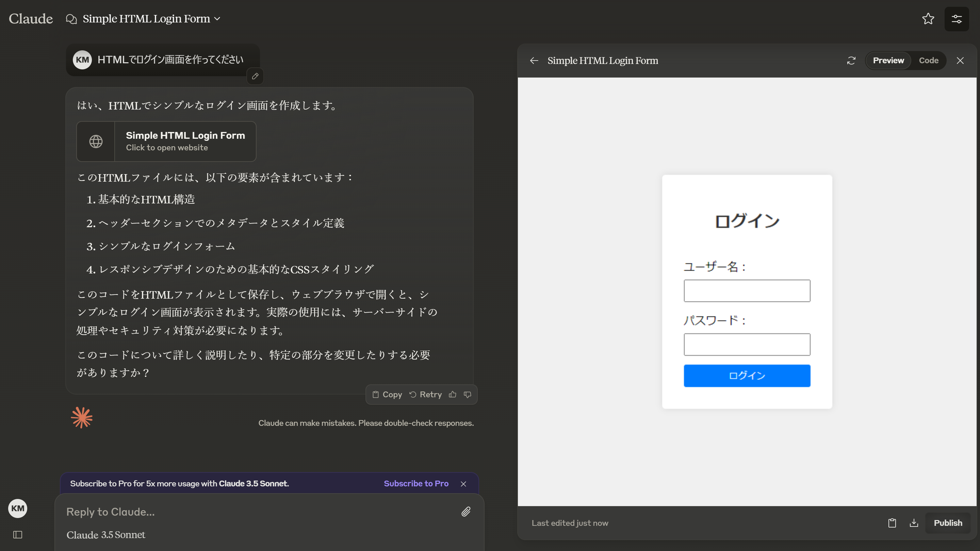
Task: Click the Subscribe to Pro link
Action: point(416,483)
